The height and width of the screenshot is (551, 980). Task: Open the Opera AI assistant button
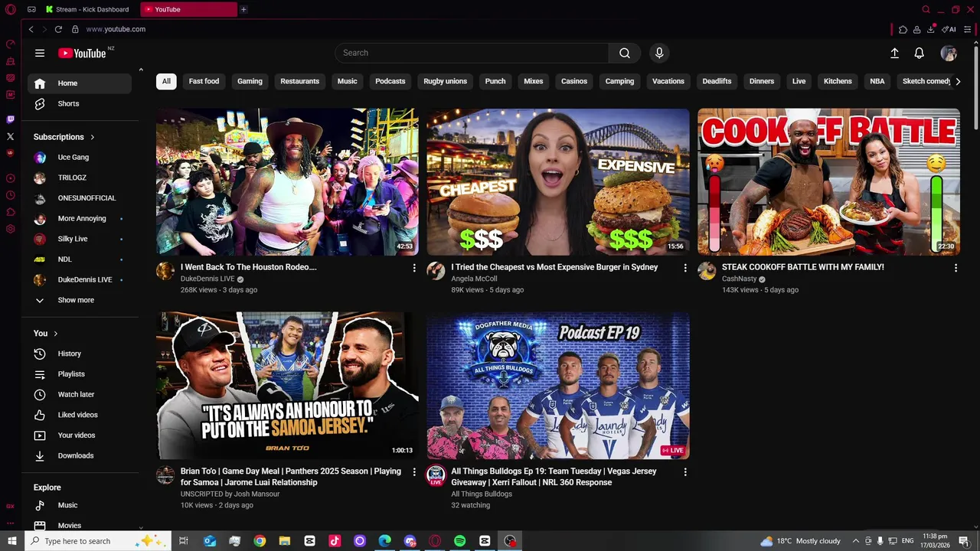click(949, 29)
